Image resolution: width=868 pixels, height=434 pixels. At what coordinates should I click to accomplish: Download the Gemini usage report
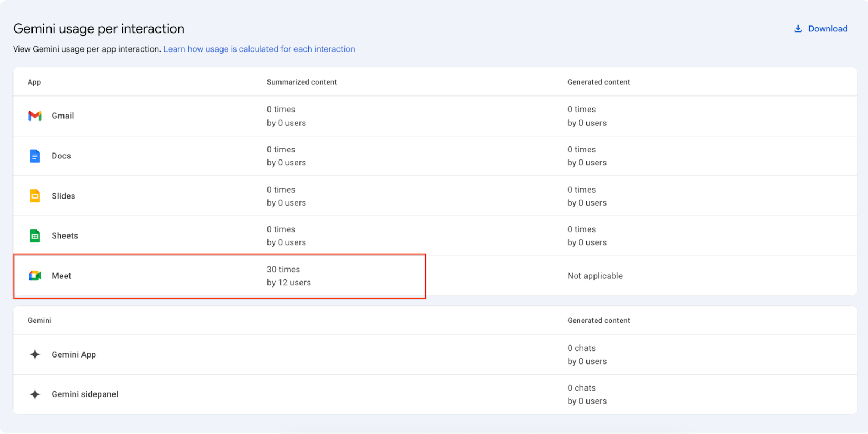pos(827,29)
